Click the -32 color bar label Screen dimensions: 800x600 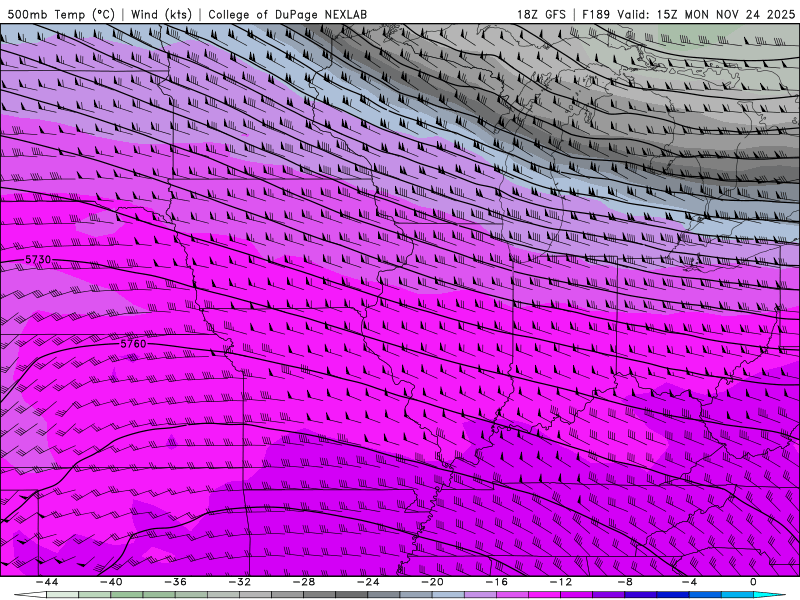tap(240, 582)
